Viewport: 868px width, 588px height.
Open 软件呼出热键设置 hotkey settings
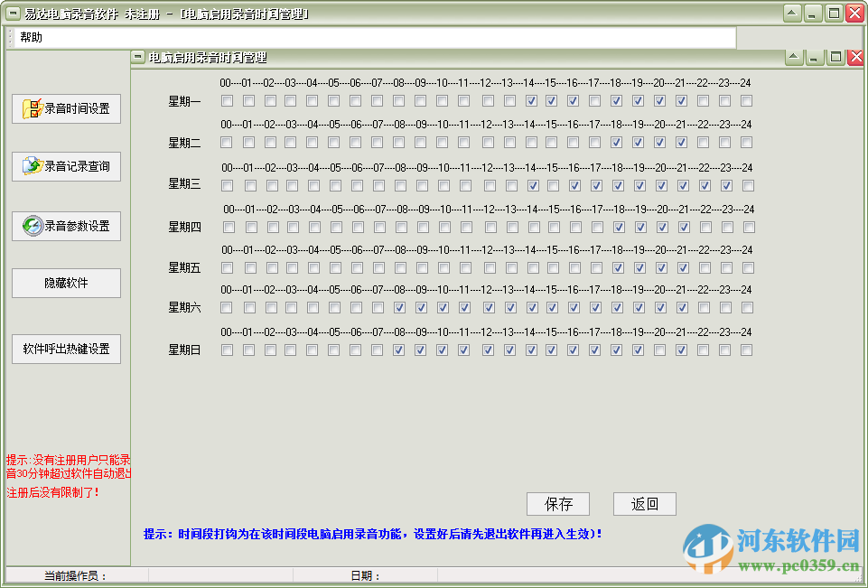(x=67, y=349)
